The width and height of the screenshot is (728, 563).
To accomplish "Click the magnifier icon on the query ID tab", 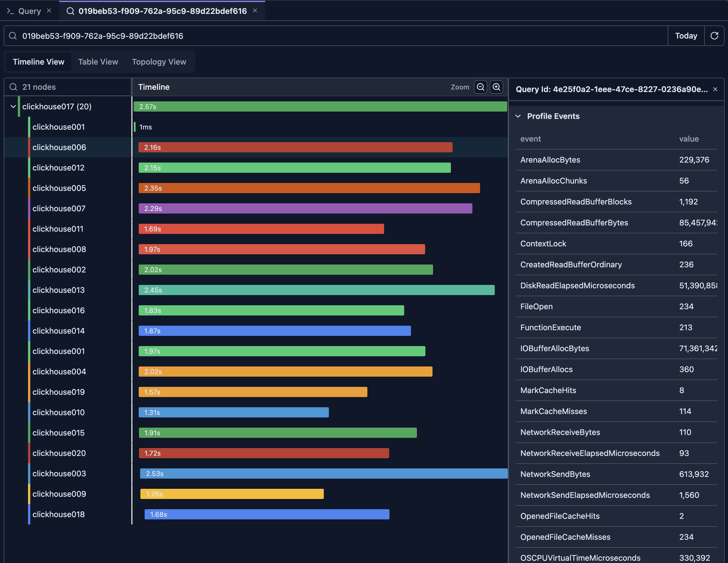I will tap(70, 11).
